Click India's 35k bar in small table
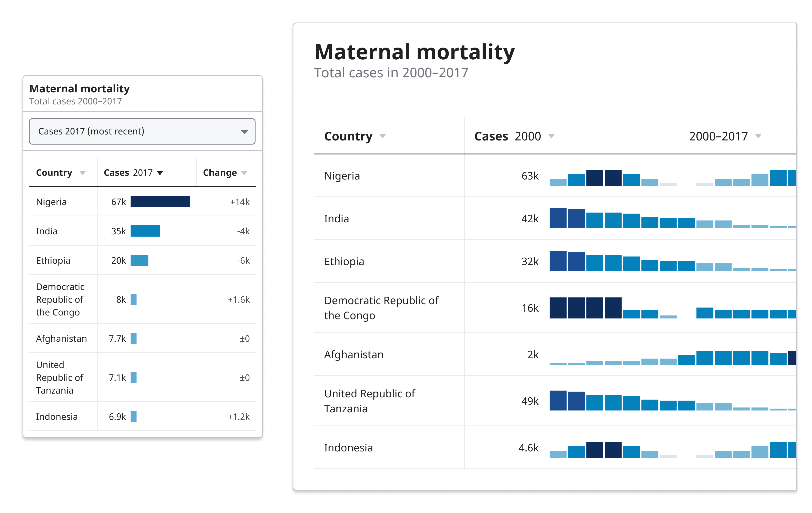 [145, 231]
